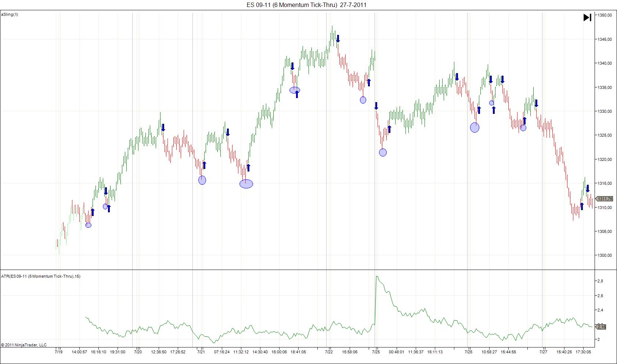Click the current price marker 1311,75
This screenshot has width=617, height=364.
(x=605, y=199)
